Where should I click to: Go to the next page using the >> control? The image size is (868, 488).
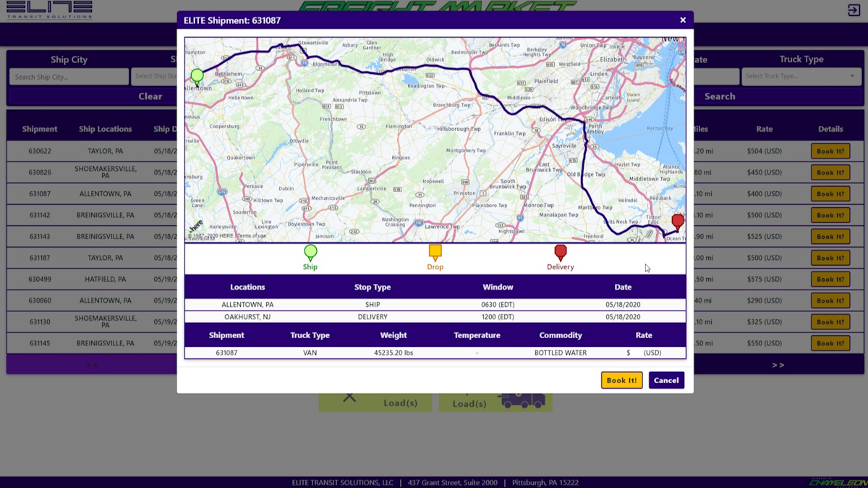coord(778,365)
